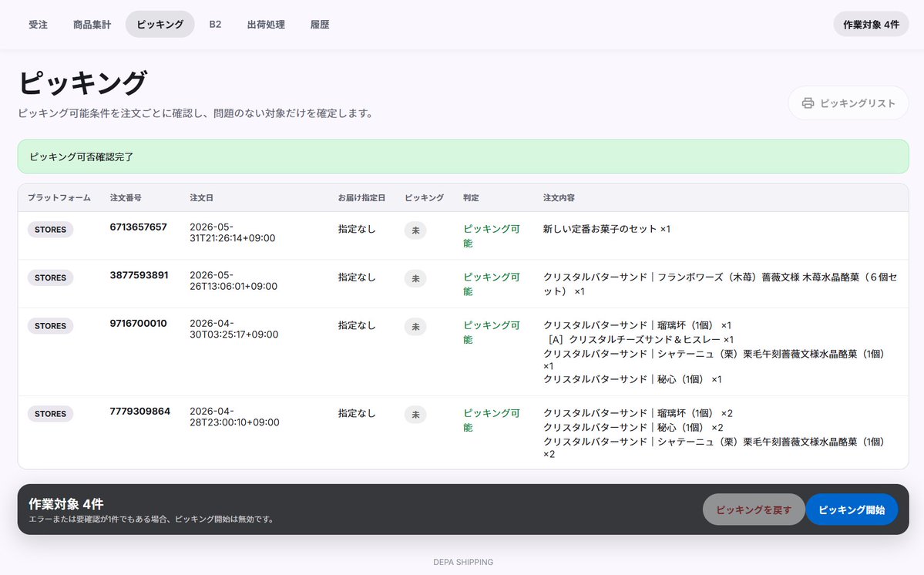The image size is (924, 575).
Task: Click item 新しい定番お菓子のセット ×1
Action: (x=606, y=229)
